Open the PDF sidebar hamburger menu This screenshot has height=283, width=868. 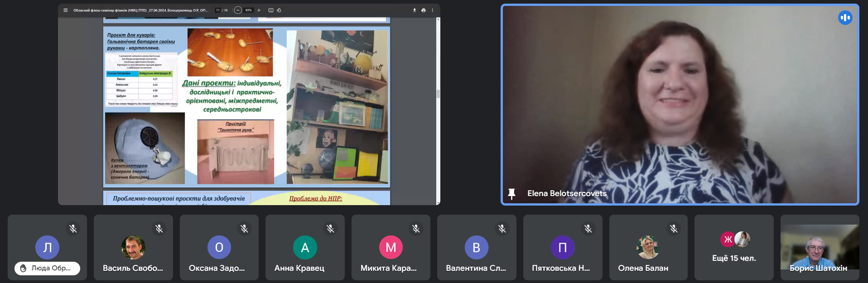66,10
